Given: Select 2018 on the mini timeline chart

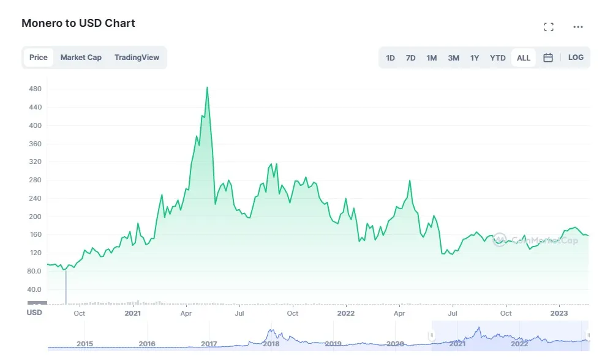Looking at the screenshot, I should 271,344.
